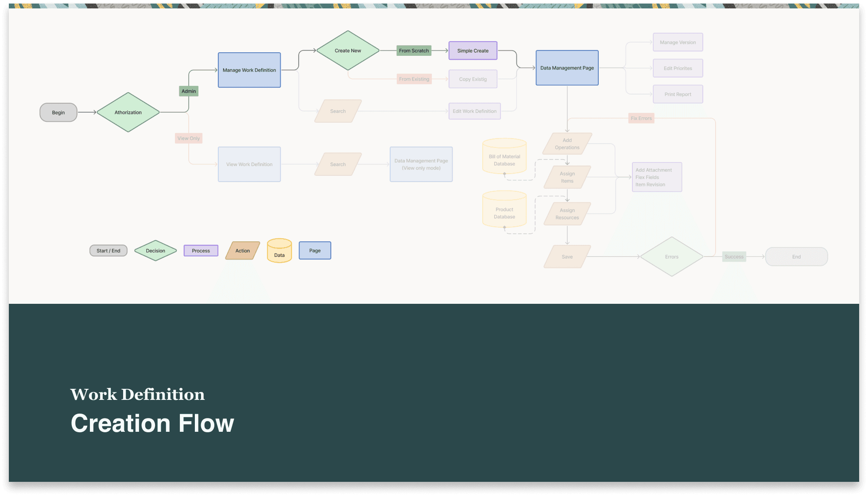Viewport: 868px width, 496px height.
Task: Click the yellow Data cylinder legend shape
Action: coord(279,251)
